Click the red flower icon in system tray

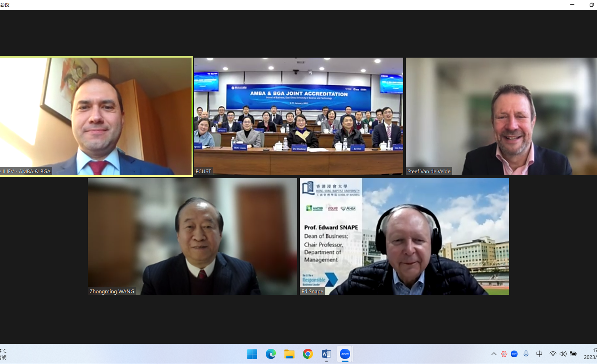504,354
